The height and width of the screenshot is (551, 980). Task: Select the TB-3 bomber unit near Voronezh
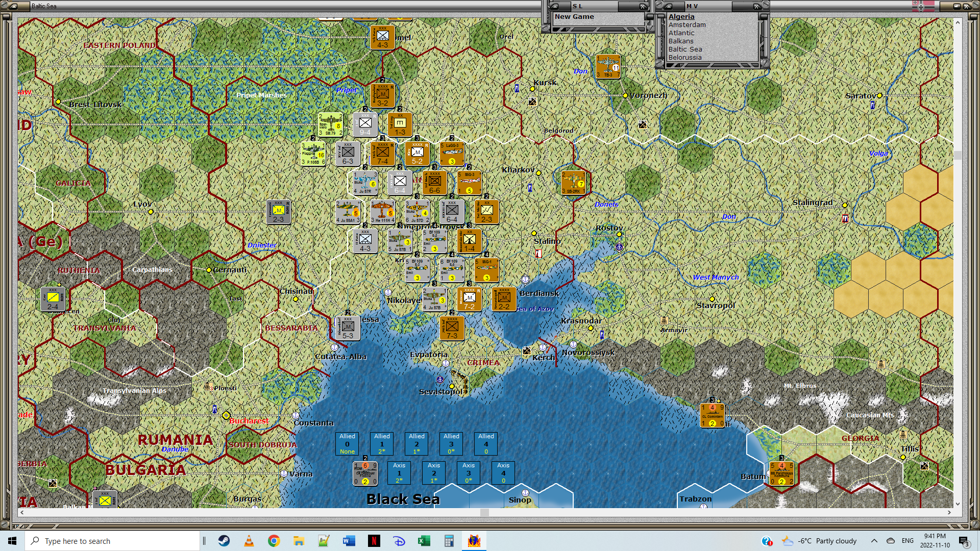click(x=608, y=67)
